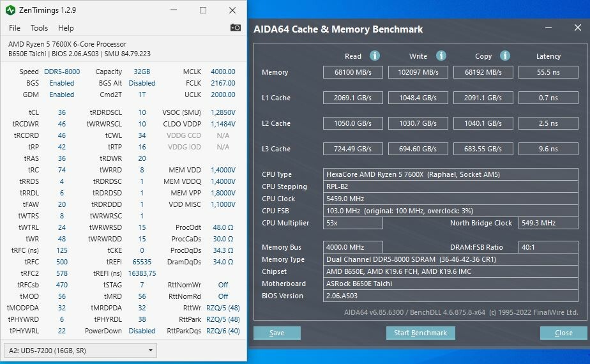Click the DRAM:FSB Ratio field 40:1
The height and width of the screenshot is (364, 590).
pos(548,247)
